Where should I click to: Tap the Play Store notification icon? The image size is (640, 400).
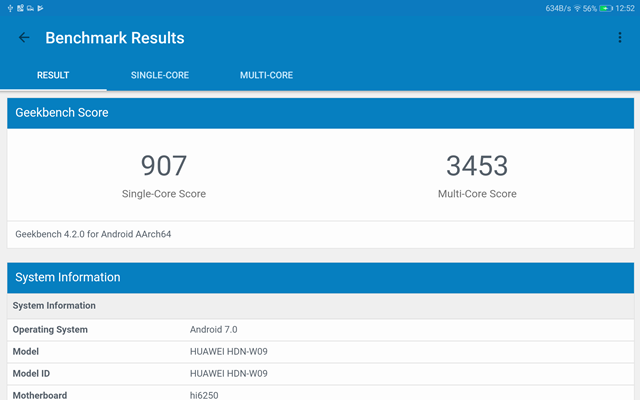pos(40,8)
